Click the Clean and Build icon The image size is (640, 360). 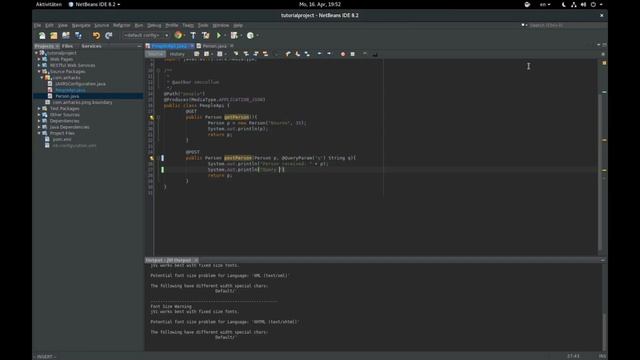coord(206,36)
